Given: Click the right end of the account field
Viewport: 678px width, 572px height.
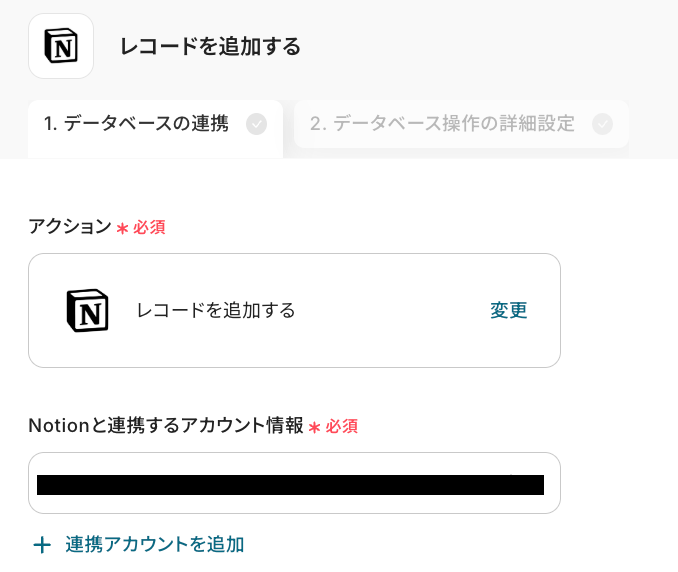Looking at the screenshot, I should point(550,484).
